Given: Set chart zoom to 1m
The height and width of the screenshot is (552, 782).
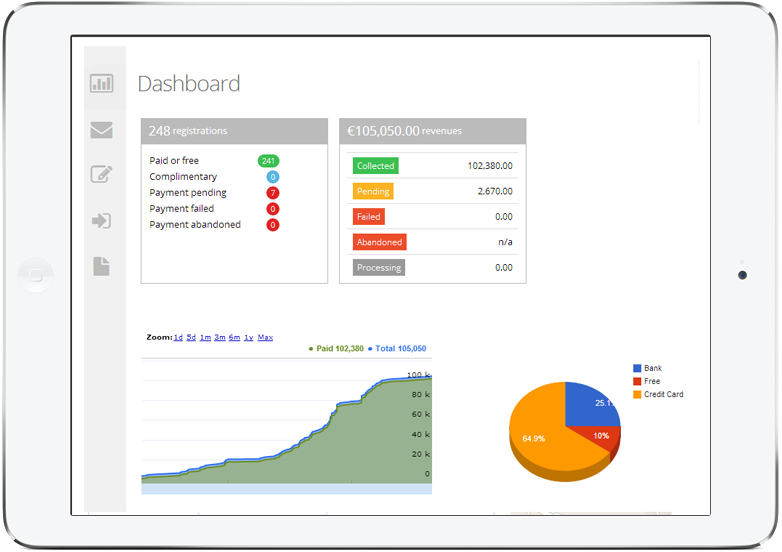Looking at the screenshot, I should click(x=205, y=338).
